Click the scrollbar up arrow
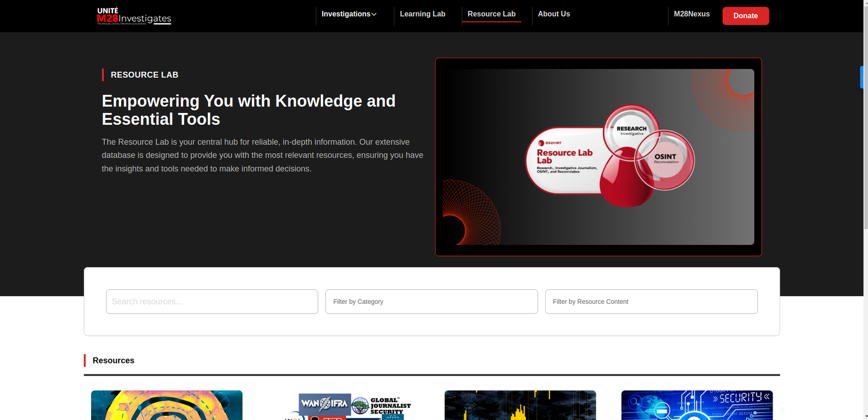This screenshot has height=420, width=868. coord(865,3)
